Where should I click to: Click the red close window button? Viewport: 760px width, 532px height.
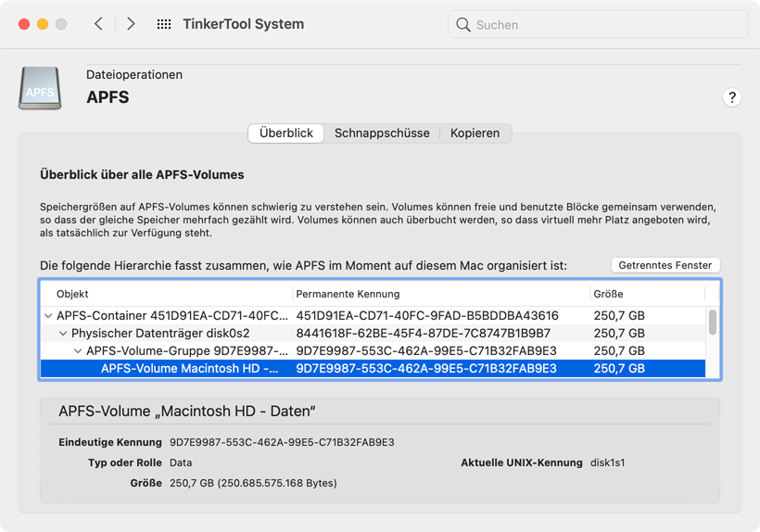point(24,24)
